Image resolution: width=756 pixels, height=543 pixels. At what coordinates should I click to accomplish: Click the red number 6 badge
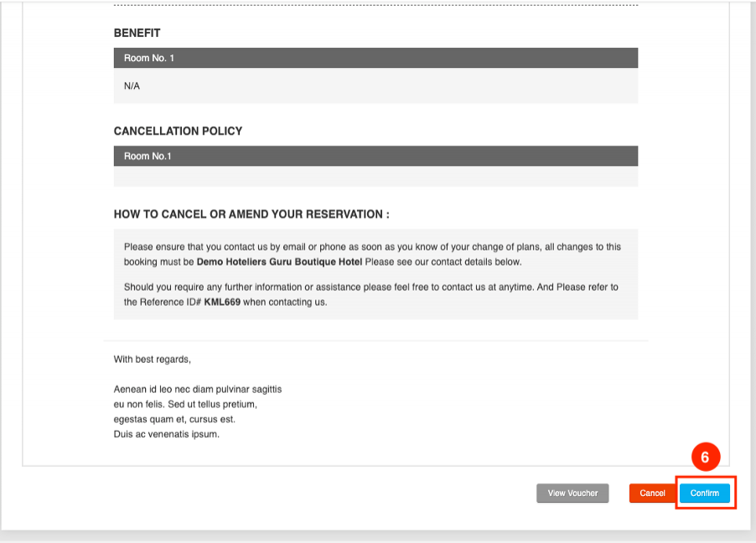coord(705,458)
